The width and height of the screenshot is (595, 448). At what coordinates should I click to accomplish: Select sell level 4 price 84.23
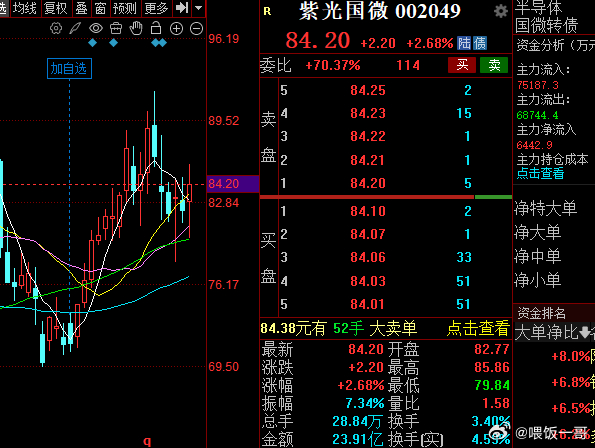pos(368,113)
